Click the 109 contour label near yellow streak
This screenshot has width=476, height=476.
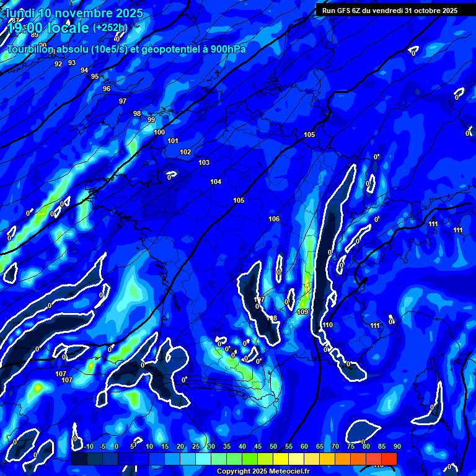[x=302, y=312]
